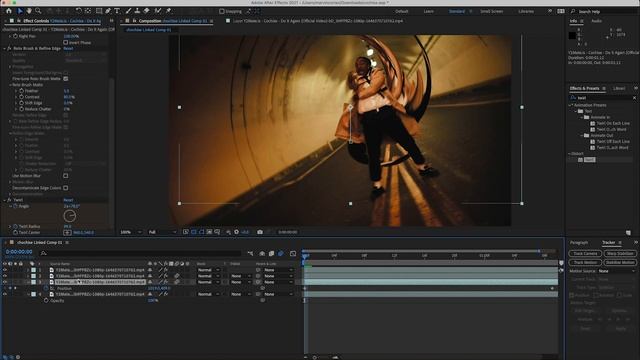
Task: Select the Puppet Pin tool
Action: 168,11
